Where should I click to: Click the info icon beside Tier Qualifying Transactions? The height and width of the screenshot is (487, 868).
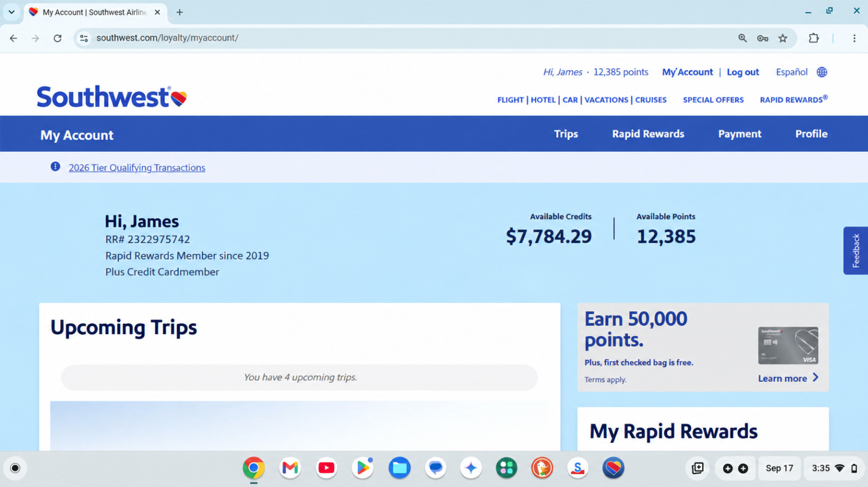point(55,166)
